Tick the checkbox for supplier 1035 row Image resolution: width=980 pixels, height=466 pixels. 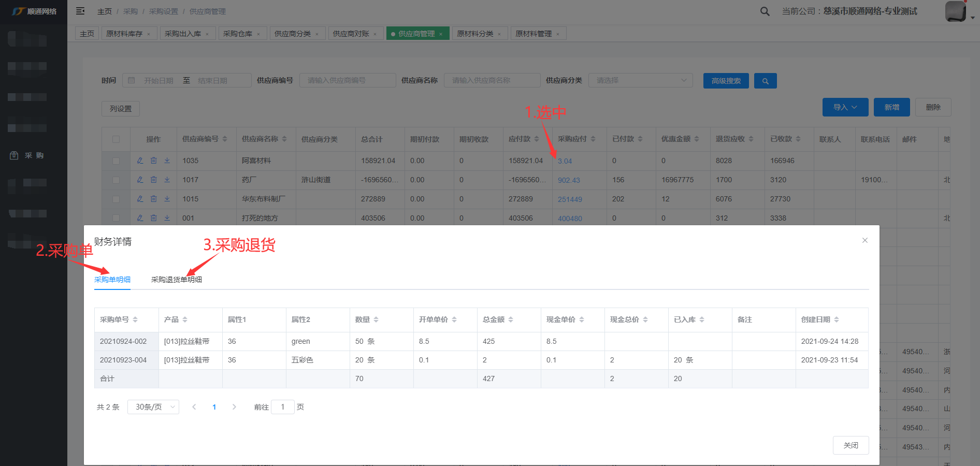116,161
